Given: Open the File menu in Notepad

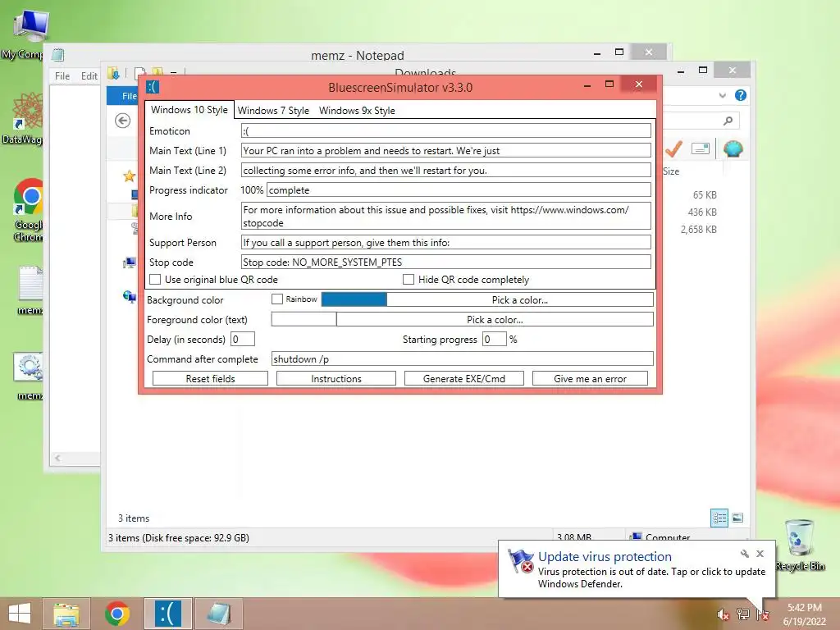Looking at the screenshot, I should [x=62, y=76].
